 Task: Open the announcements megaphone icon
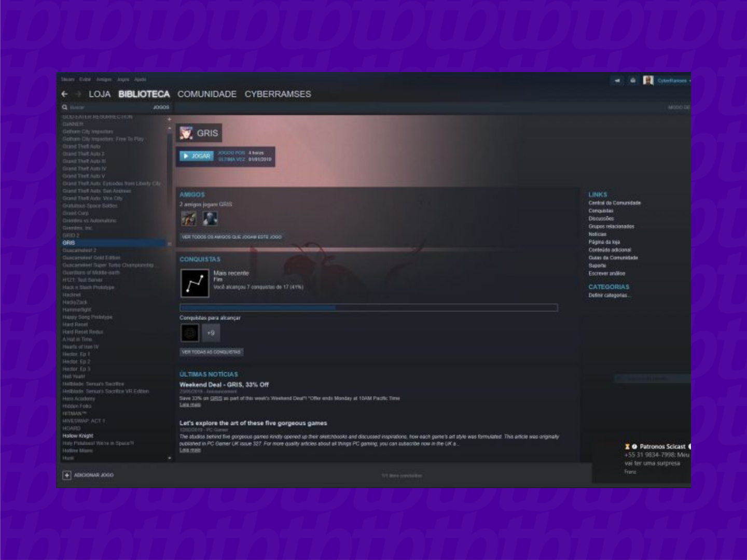[617, 80]
